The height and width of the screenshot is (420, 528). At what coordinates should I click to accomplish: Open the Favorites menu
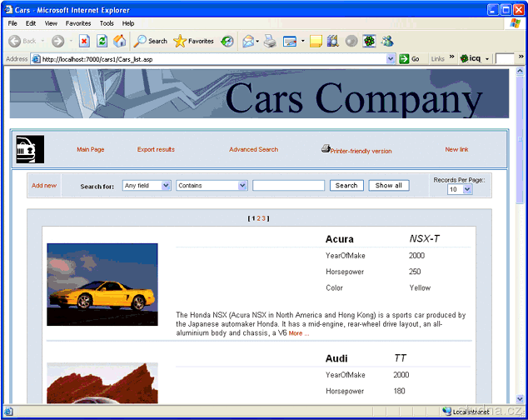78,23
